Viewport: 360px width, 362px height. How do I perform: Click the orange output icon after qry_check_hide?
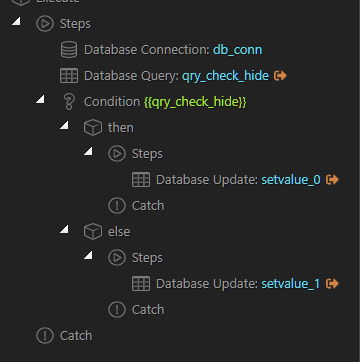tap(280, 76)
